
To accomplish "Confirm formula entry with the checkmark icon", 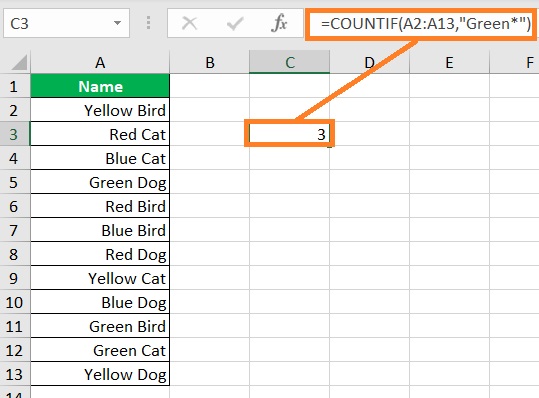I will [235, 24].
